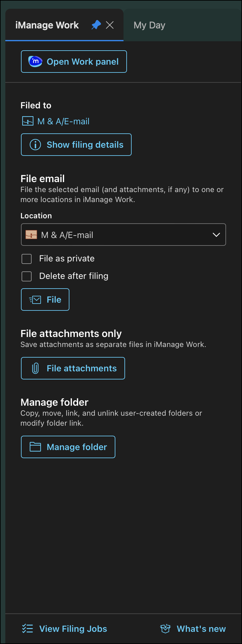The height and width of the screenshot is (644, 242).
Task: Enable the File as private checkbox
Action: click(27, 259)
